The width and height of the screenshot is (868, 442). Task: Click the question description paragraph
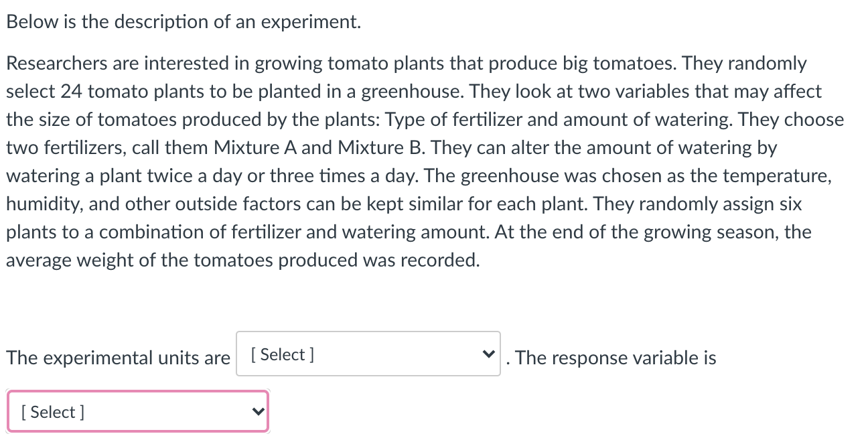pyautogui.click(x=422, y=161)
